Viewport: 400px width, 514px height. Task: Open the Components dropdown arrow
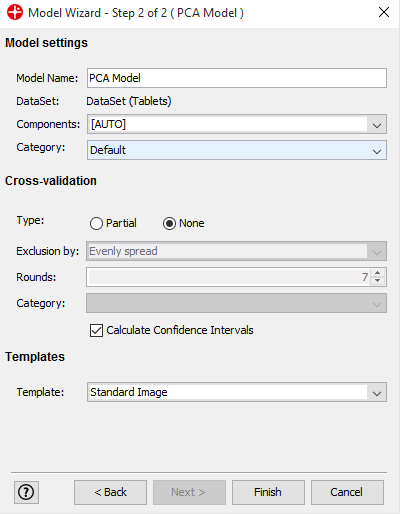tap(377, 124)
